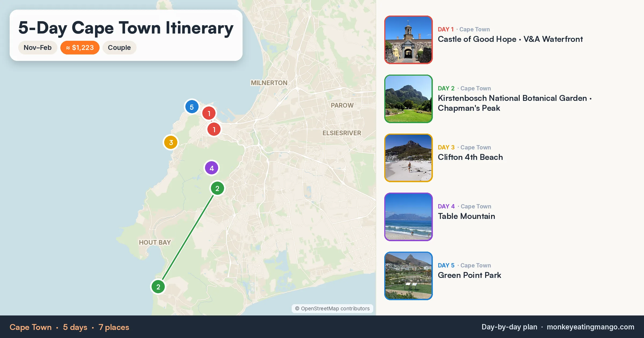Open the Clifton 4th Beach photo
The image size is (644, 338).
click(x=408, y=158)
